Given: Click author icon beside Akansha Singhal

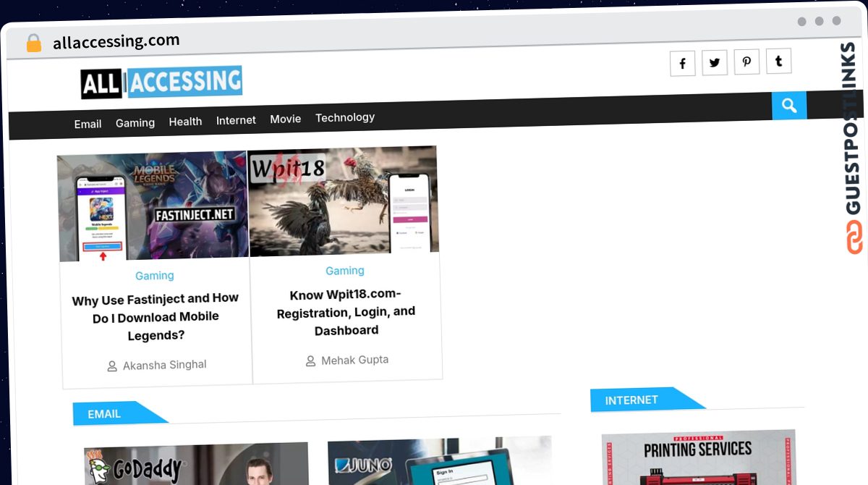Looking at the screenshot, I should pos(112,366).
